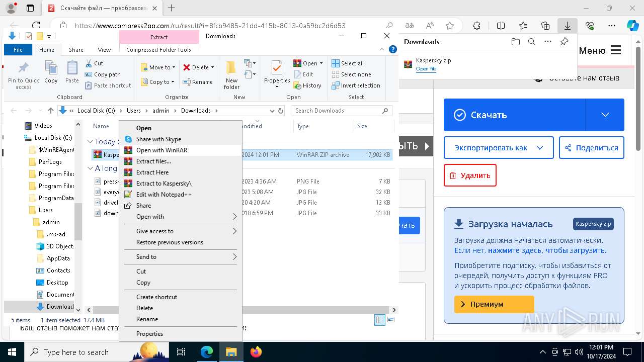This screenshot has height=362, width=644.
Task: Select Desktop folder in navigation tree
Action: click(x=57, y=283)
